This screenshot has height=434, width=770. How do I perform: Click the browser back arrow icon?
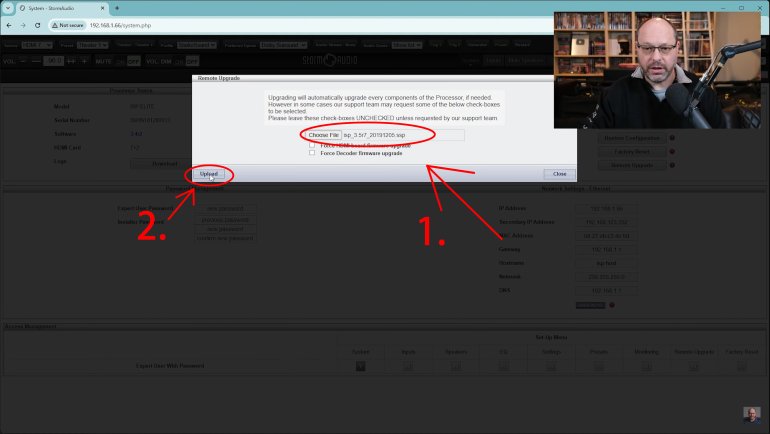[x=9, y=25]
